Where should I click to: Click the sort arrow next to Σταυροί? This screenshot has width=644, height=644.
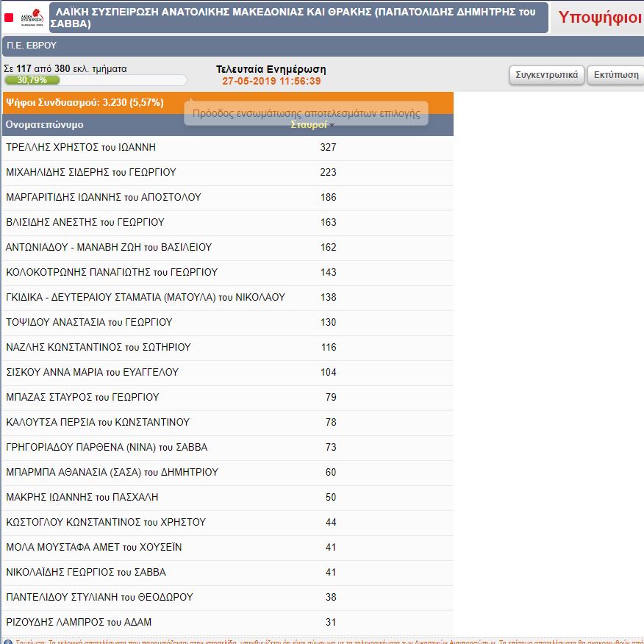point(332,126)
